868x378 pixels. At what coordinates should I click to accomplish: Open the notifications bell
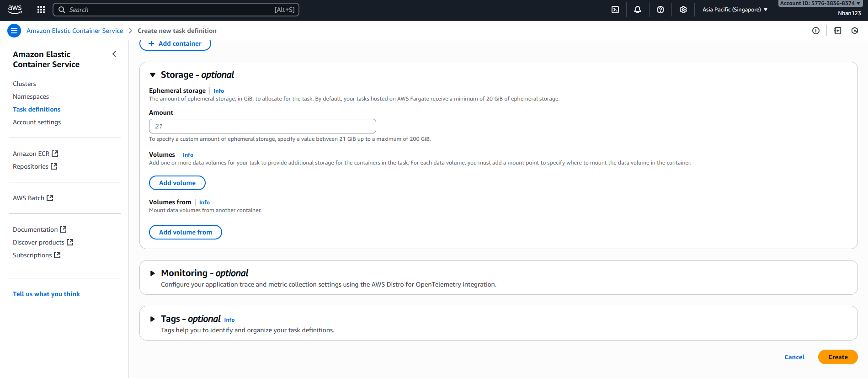(x=638, y=10)
